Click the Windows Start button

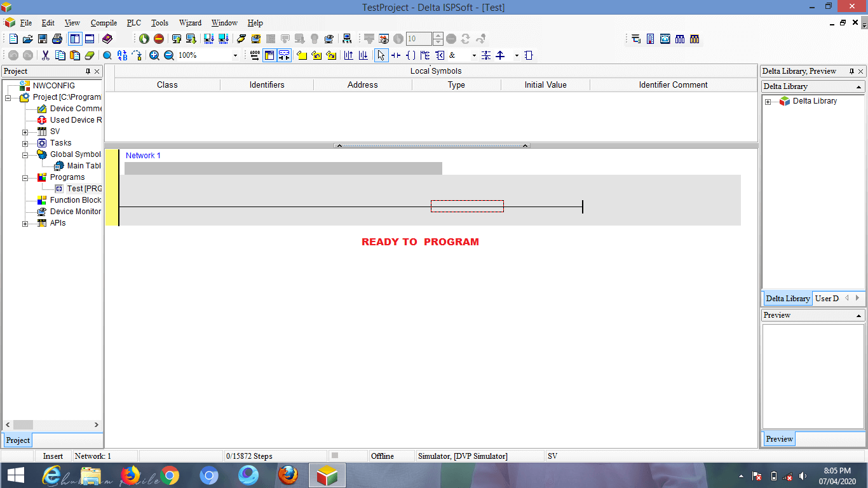click(x=15, y=475)
